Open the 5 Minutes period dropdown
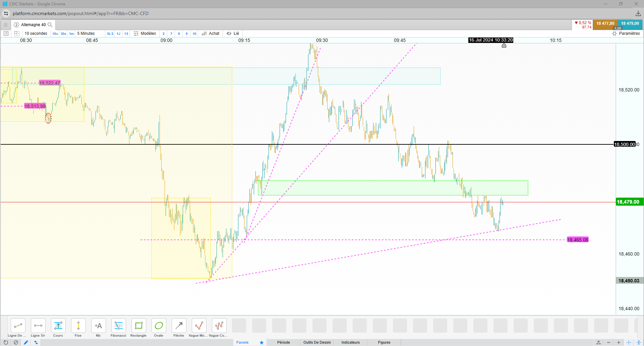This screenshot has width=644, height=346. pyautogui.click(x=86, y=33)
